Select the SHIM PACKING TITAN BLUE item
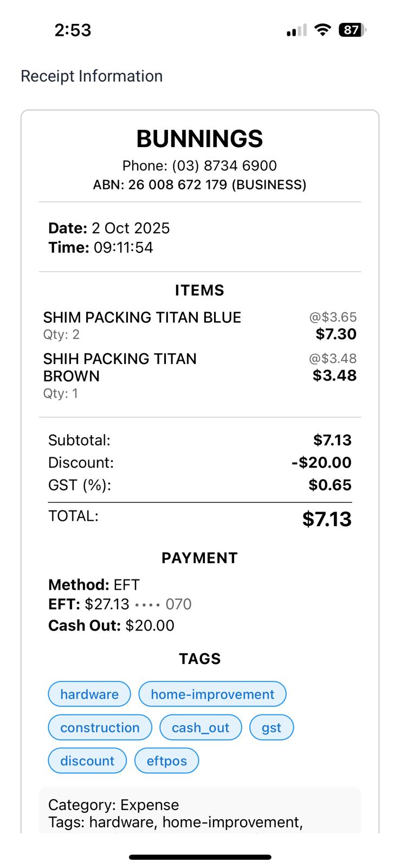 [142, 317]
